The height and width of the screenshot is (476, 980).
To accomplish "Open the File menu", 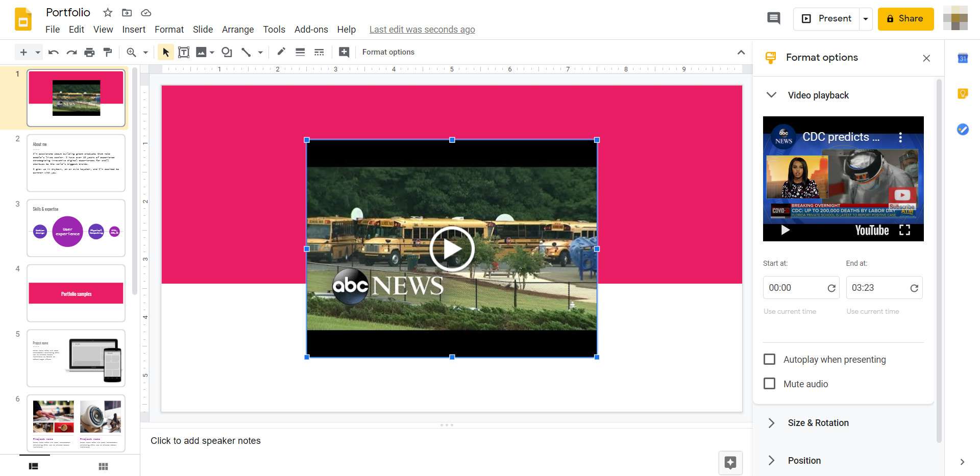I will tap(53, 30).
